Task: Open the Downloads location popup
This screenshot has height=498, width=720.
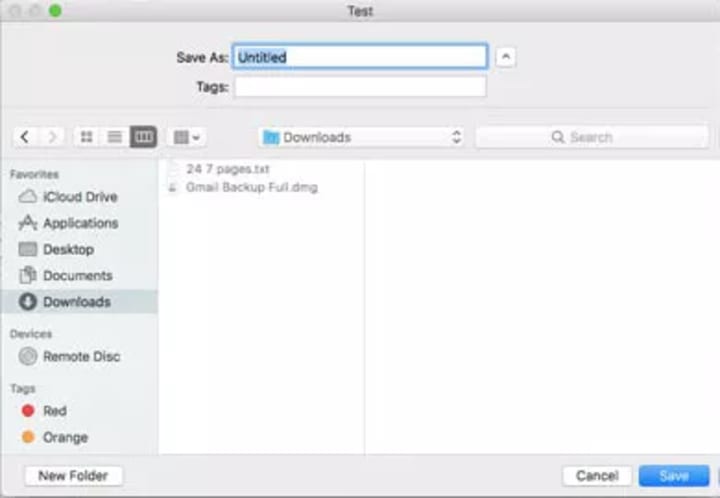Action: click(361, 137)
